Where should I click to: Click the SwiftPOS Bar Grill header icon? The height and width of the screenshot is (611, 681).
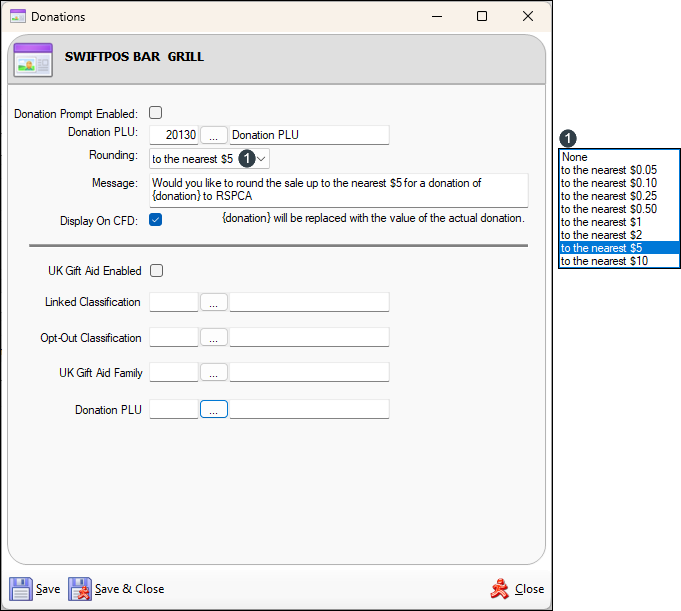33,60
